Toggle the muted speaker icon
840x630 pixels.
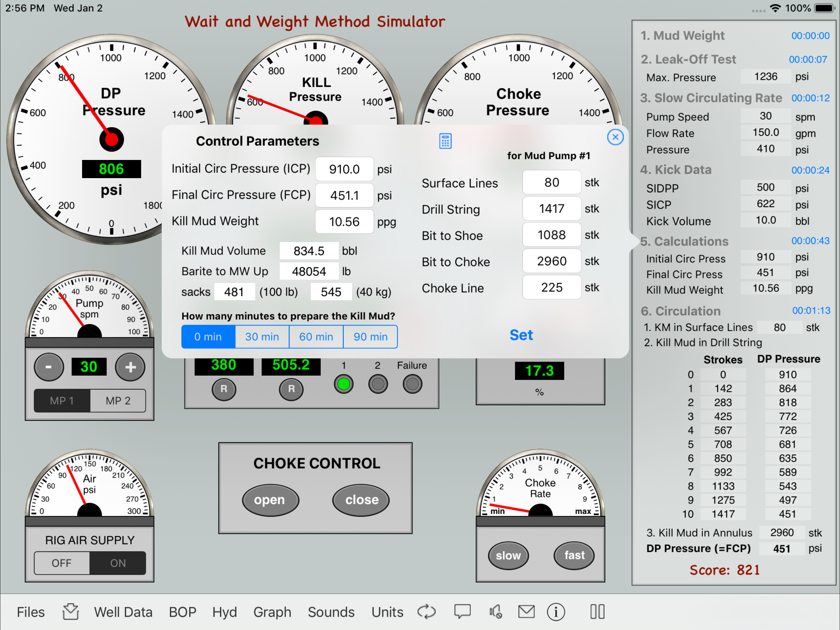click(x=495, y=611)
